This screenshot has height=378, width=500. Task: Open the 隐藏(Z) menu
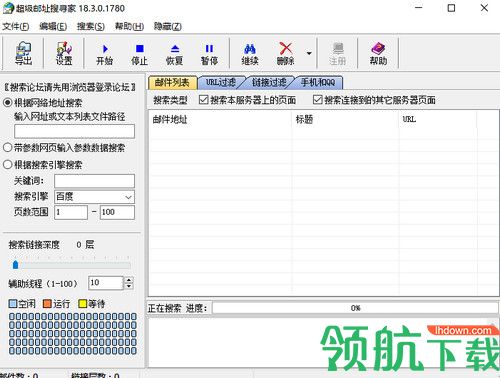pos(168,26)
